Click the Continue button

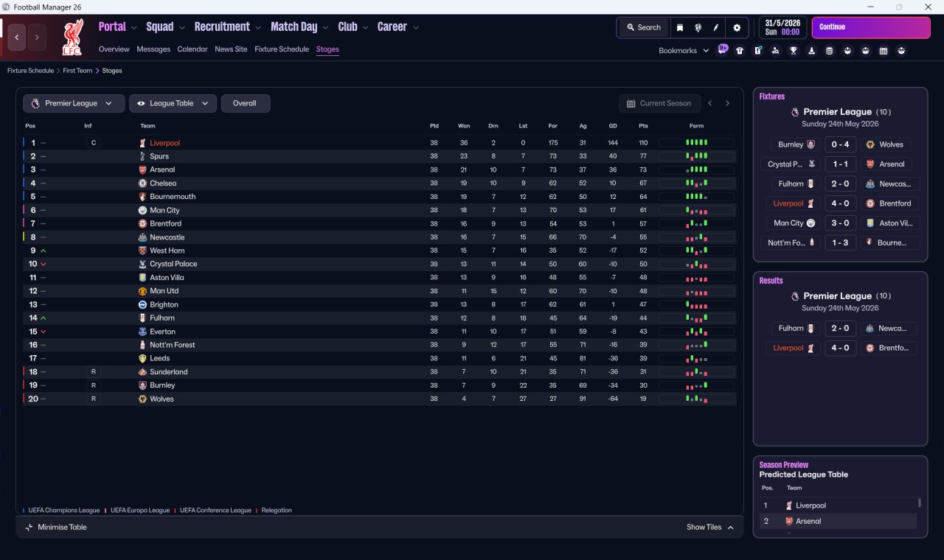[871, 27]
